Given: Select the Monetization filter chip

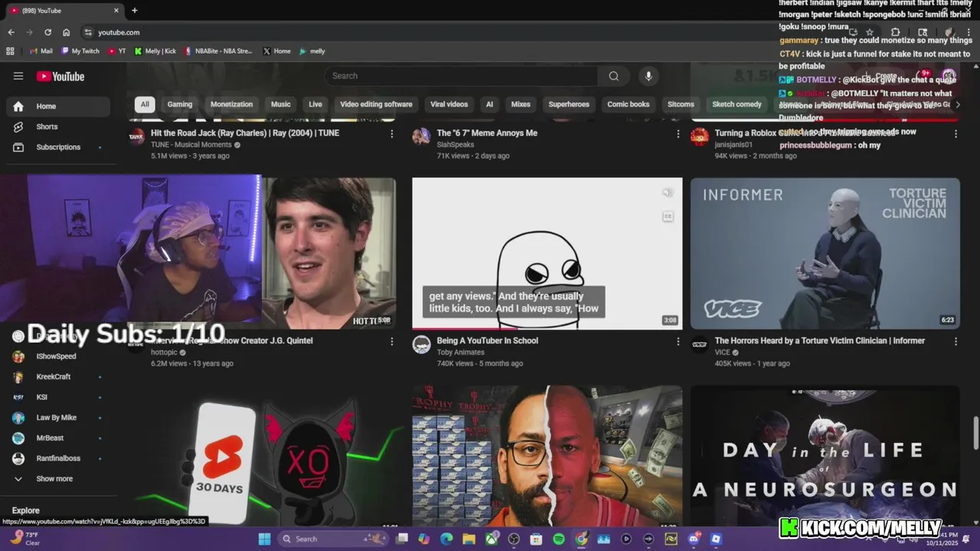Looking at the screenshot, I should coord(231,104).
